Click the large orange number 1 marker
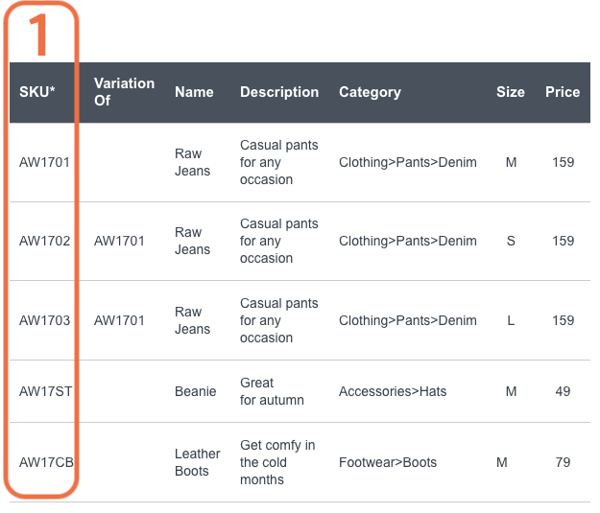The width and height of the screenshot is (600, 513). 39,35
